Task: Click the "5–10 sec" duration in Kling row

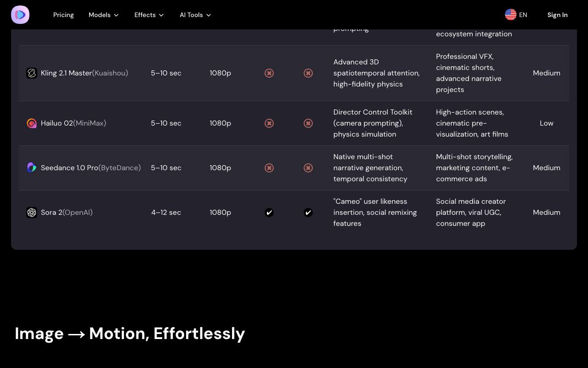Action: click(166, 73)
